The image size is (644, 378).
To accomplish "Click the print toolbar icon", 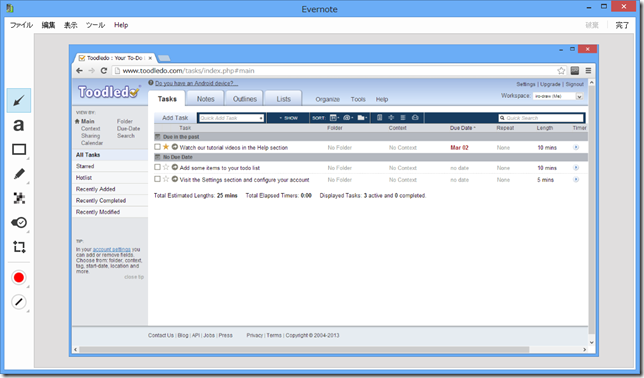I will 415,118.
